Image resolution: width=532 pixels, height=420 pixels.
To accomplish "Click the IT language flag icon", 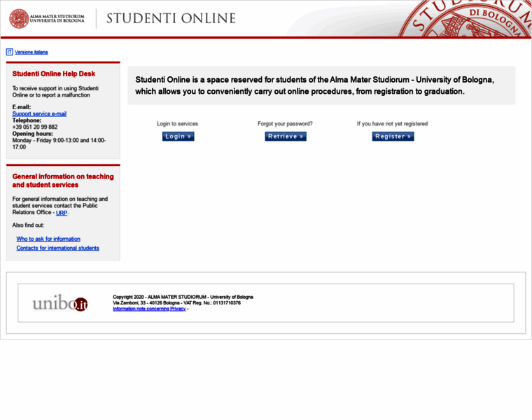I will 10,52.
